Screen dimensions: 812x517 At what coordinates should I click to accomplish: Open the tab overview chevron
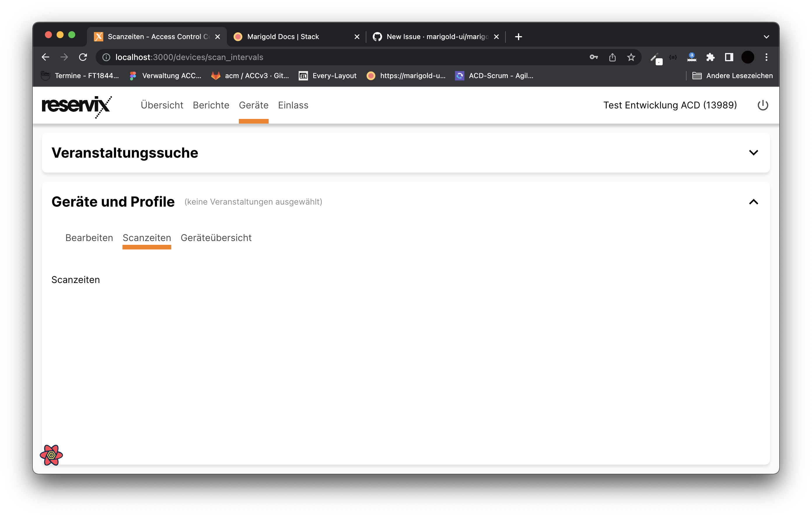pyautogui.click(x=766, y=36)
